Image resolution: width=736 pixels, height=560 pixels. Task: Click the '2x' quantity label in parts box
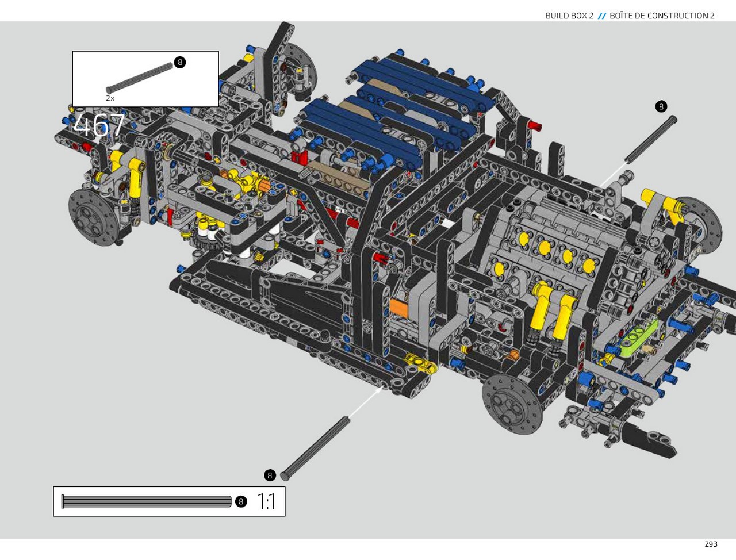point(110,98)
